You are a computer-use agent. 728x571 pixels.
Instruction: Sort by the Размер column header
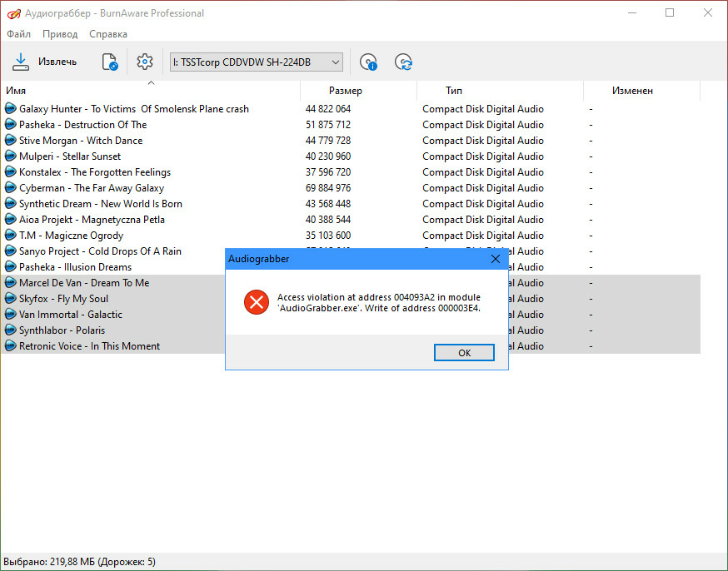point(359,91)
